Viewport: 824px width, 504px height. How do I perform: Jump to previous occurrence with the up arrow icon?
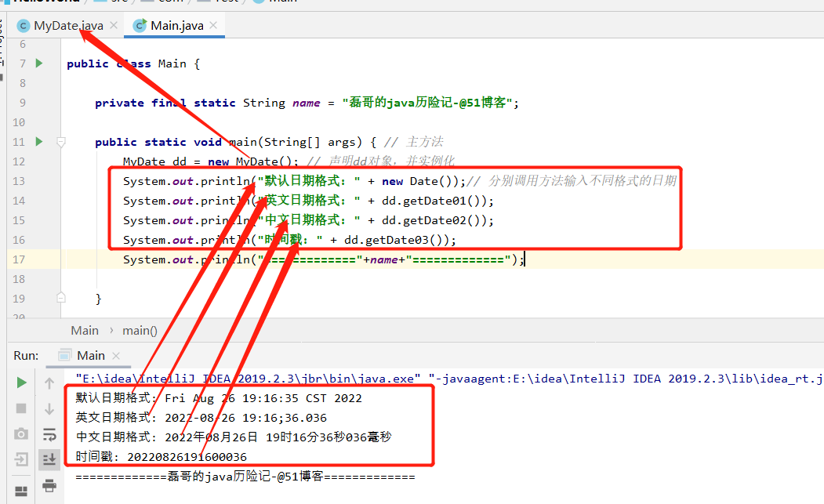[49, 383]
